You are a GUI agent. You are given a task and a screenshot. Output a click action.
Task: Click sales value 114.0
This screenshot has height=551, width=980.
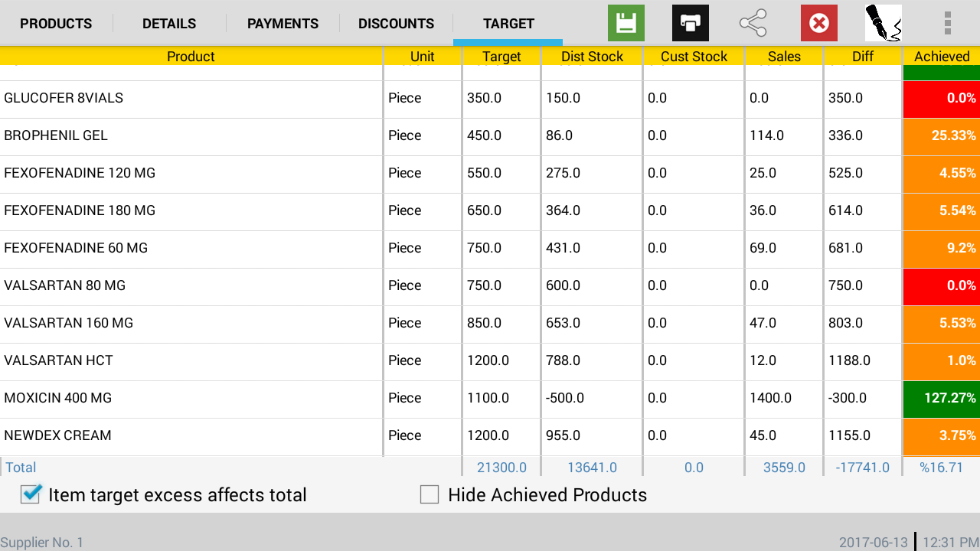coord(766,135)
